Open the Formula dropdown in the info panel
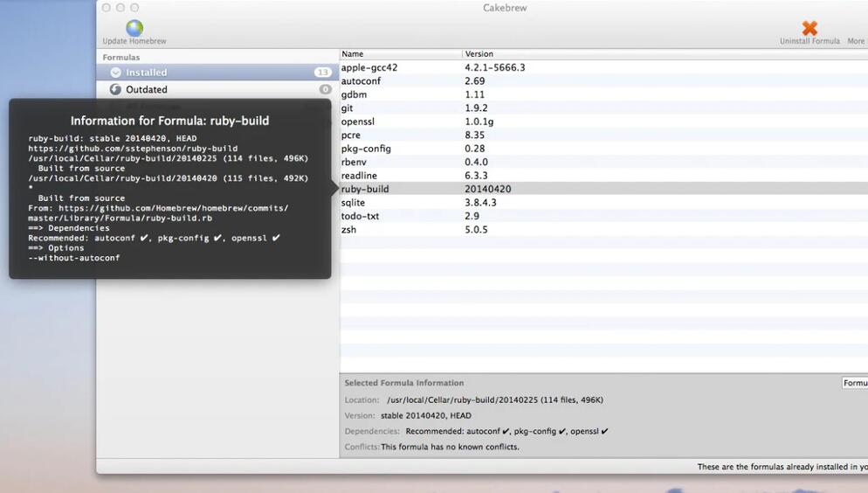Viewport: 868px width, 493px height. click(855, 383)
